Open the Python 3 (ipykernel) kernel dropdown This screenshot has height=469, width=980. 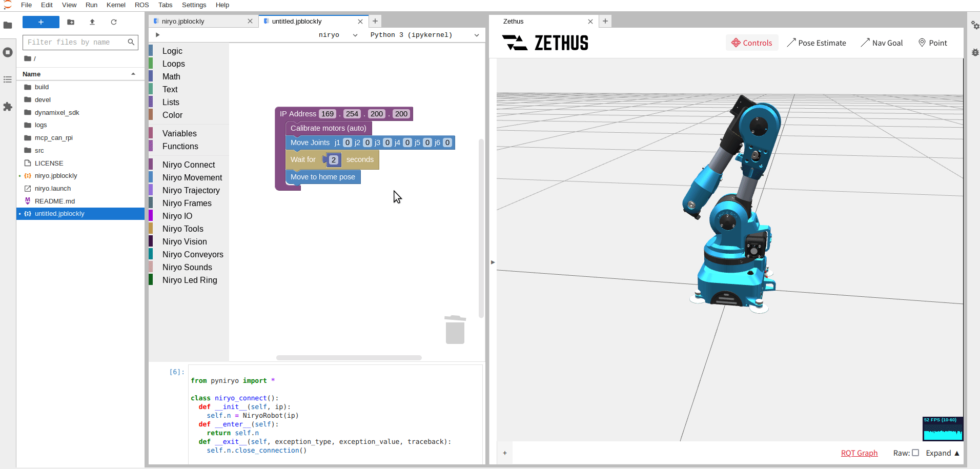click(425, 35)
